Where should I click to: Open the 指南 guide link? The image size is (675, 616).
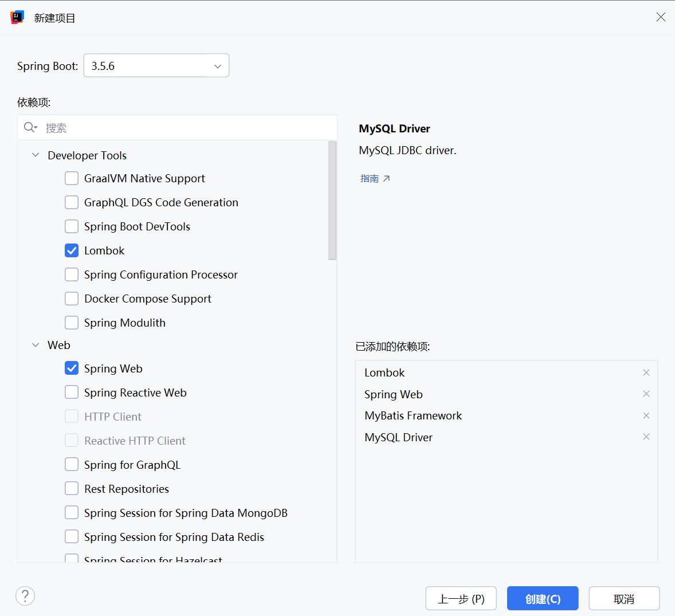[375, 179]
